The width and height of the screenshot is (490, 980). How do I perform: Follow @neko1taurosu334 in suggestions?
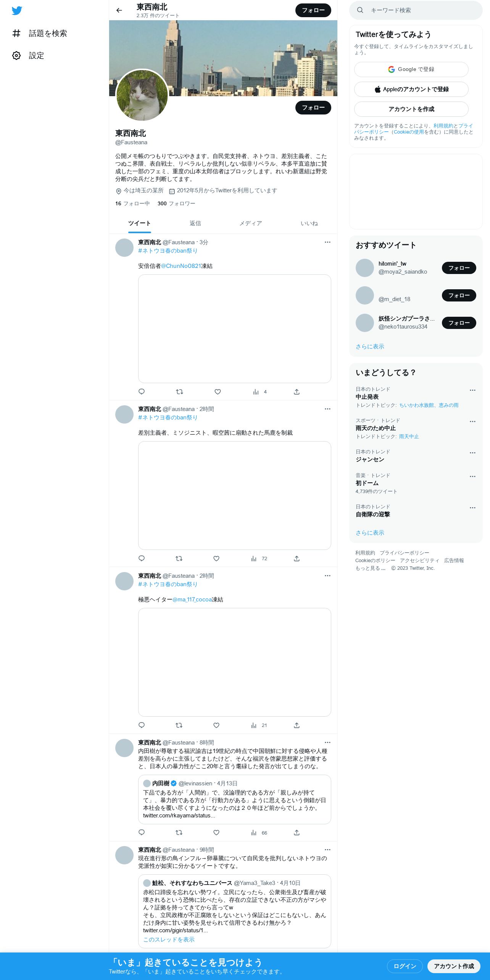[x=459, y=323]
